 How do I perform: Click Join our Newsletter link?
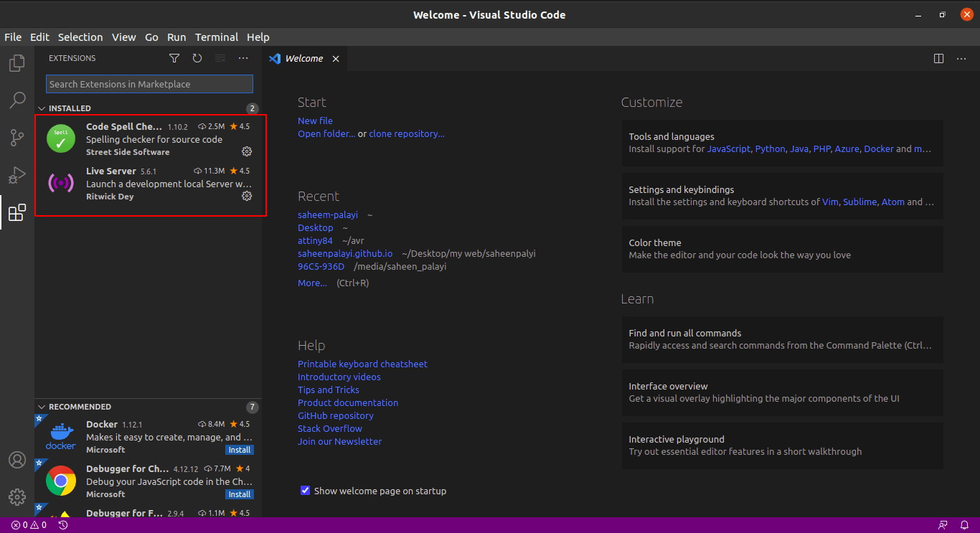pos(339,441)
